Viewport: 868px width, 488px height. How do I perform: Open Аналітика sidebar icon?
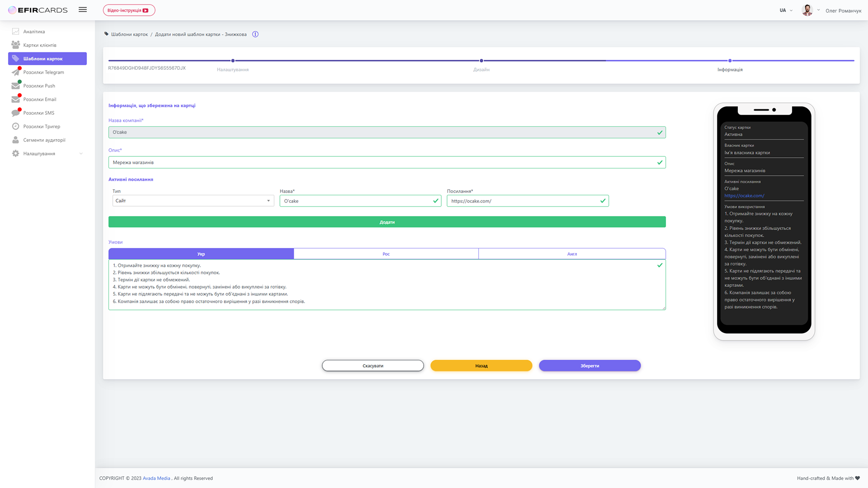coord(15,32)
